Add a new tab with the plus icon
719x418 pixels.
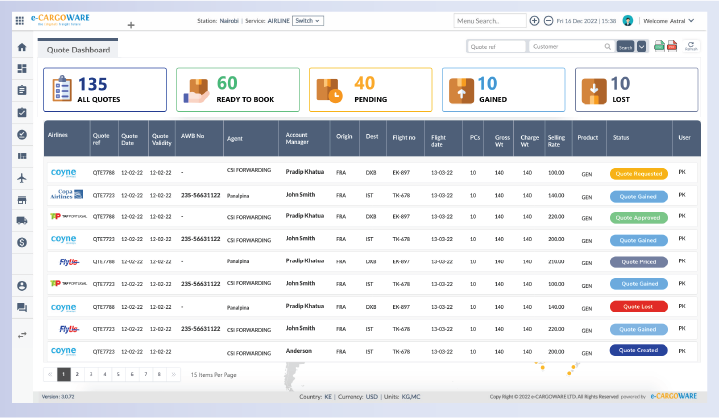click(131, 25)
